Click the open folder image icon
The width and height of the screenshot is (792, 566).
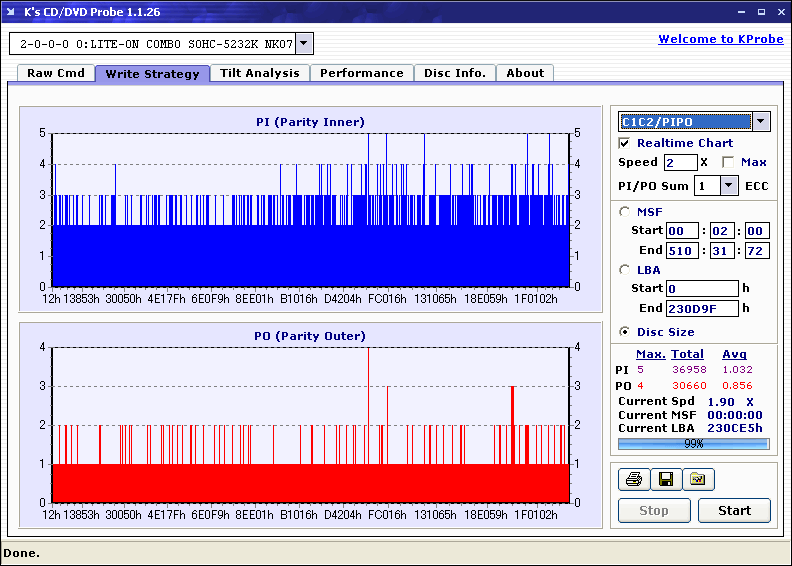698,480
